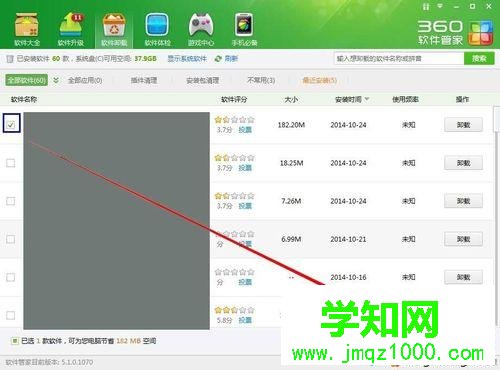
Task: Sort by 使用频率 column header
Action: [x=405, y=99]
